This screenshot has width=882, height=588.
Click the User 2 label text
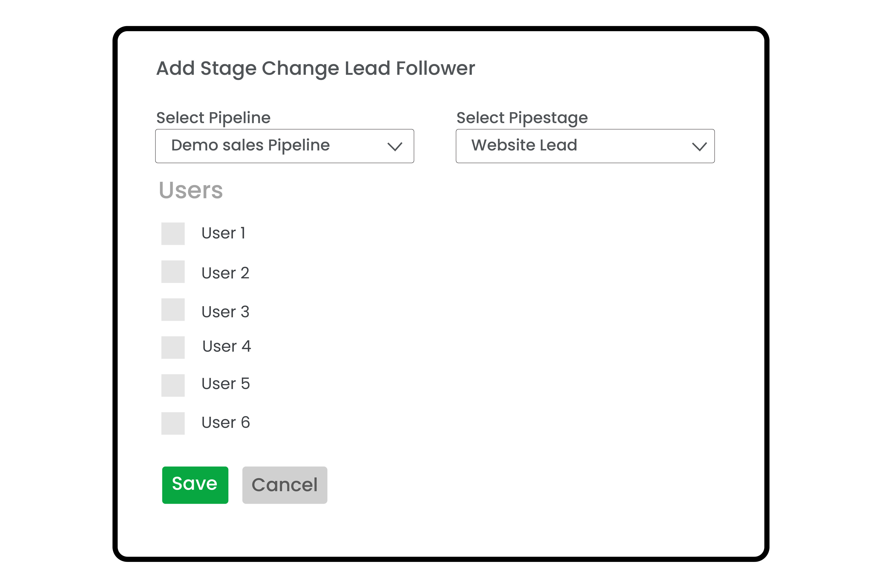click(225, 273)
